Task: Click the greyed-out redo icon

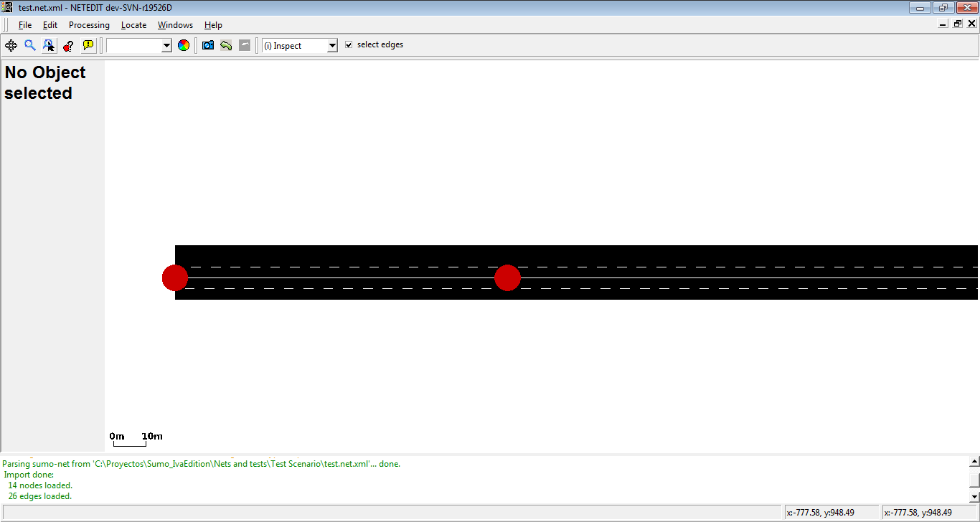Action: coord(245,45)
